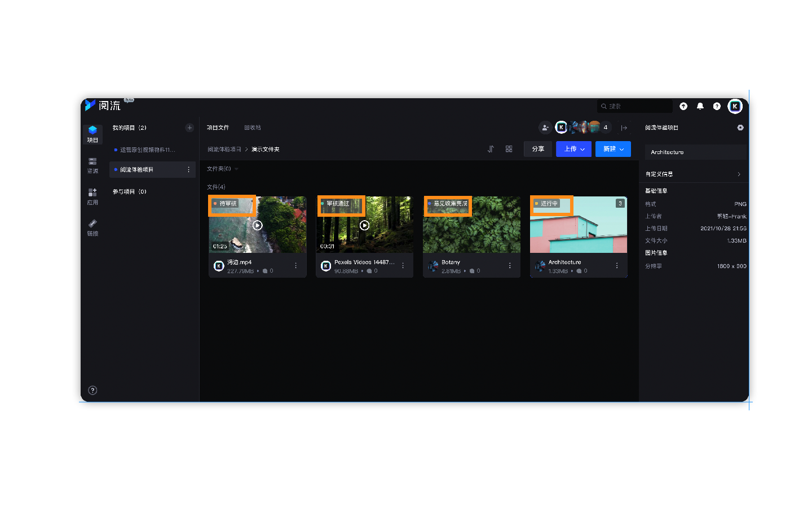Open the sort order icon
Screen dimensions: 812x508
coord(491,149)
